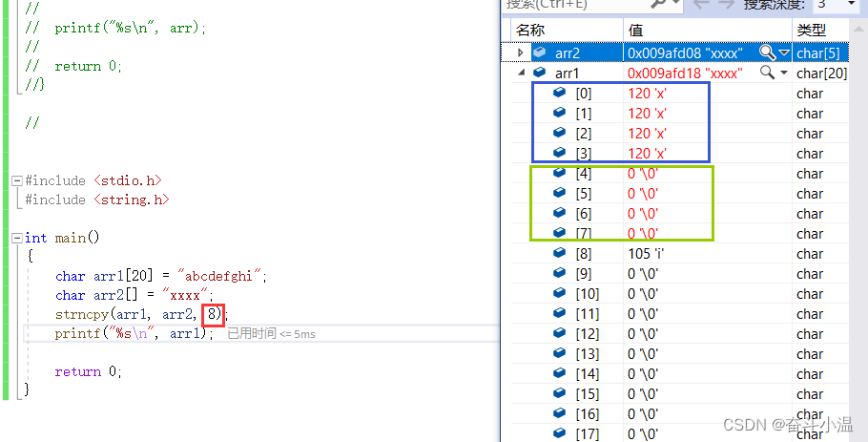Viewport: 868px width, 442px height.
Task: Open visualizer dropdown arrow for arr2
Action: coord(784,53)
